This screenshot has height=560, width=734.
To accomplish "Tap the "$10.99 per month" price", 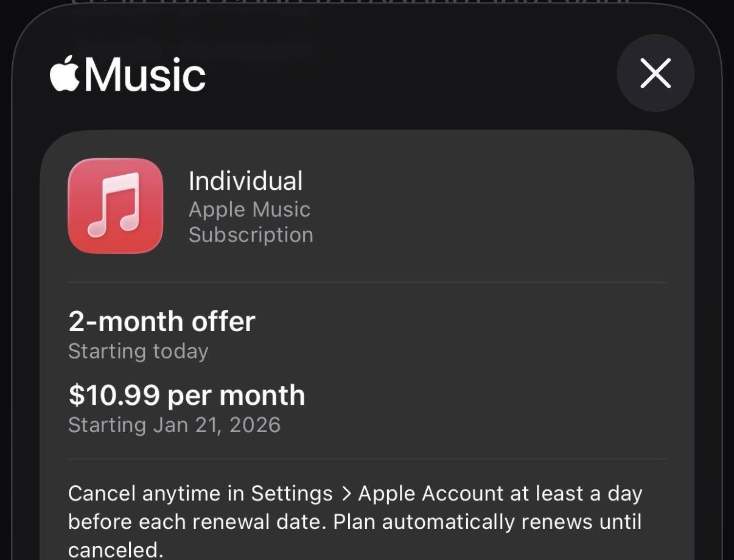I will pyautogui.click(x=186, y=395).
